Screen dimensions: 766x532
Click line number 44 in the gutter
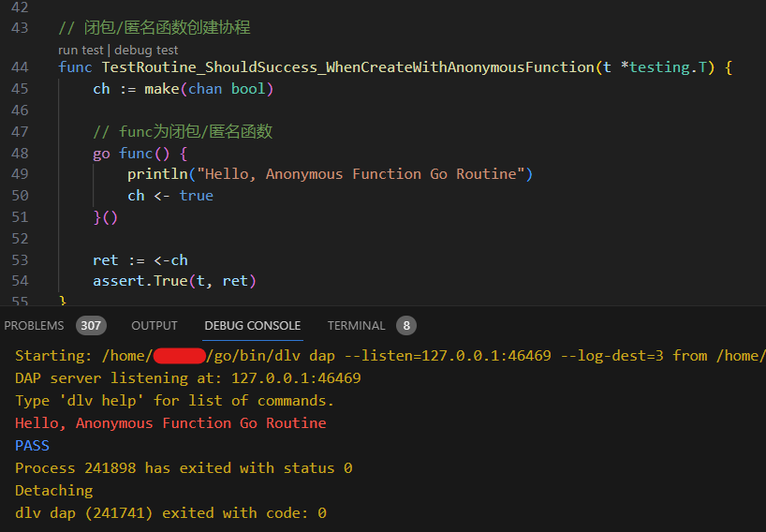coord(19,67)
